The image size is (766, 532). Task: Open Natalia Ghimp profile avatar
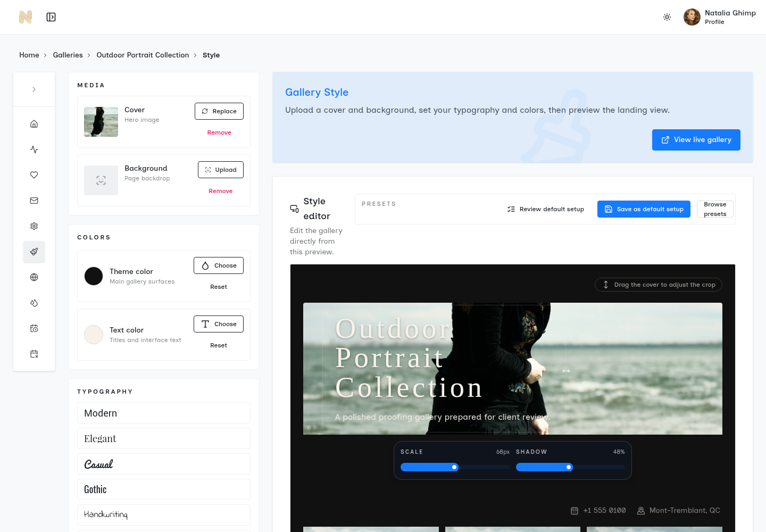pos(692,17)
